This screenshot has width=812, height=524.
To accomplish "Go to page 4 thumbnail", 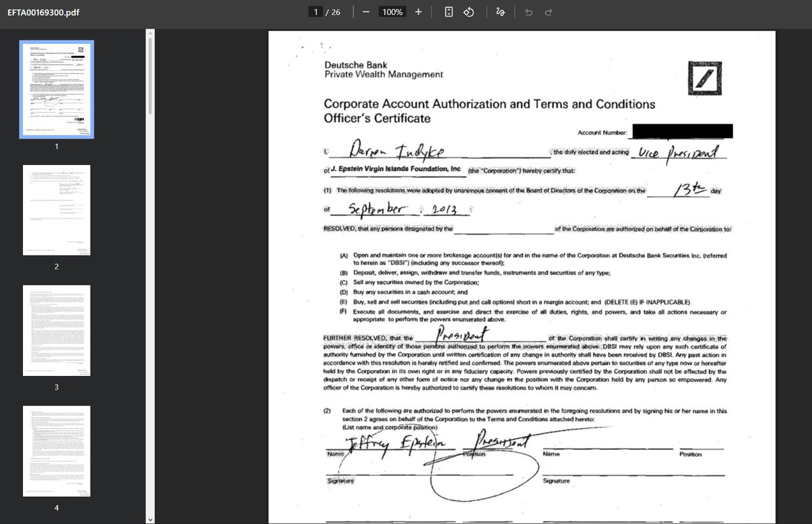I will click(57, 451).
